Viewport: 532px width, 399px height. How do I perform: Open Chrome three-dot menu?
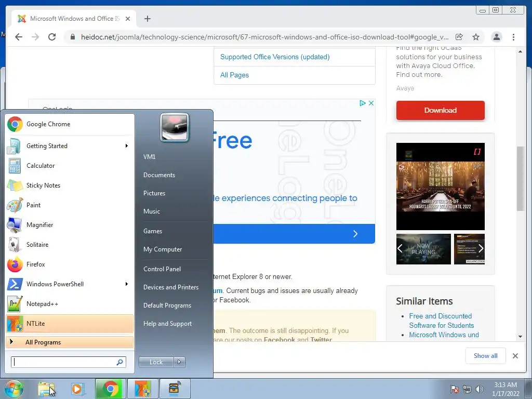[513, 37]
